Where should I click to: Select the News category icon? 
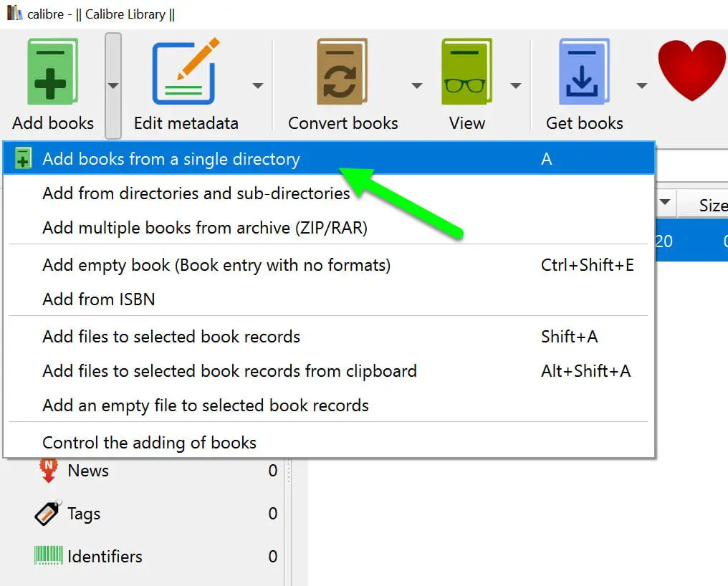[x=48, y=471]
